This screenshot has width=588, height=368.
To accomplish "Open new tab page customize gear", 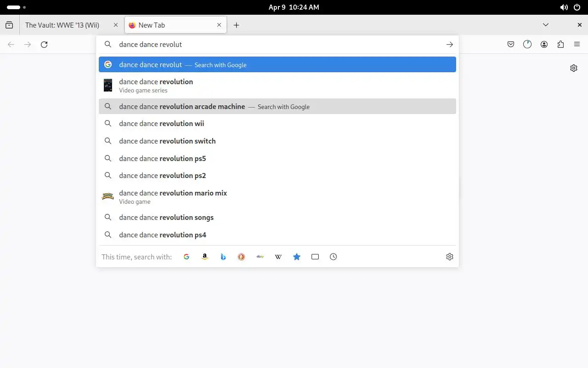I will [574, 68].
